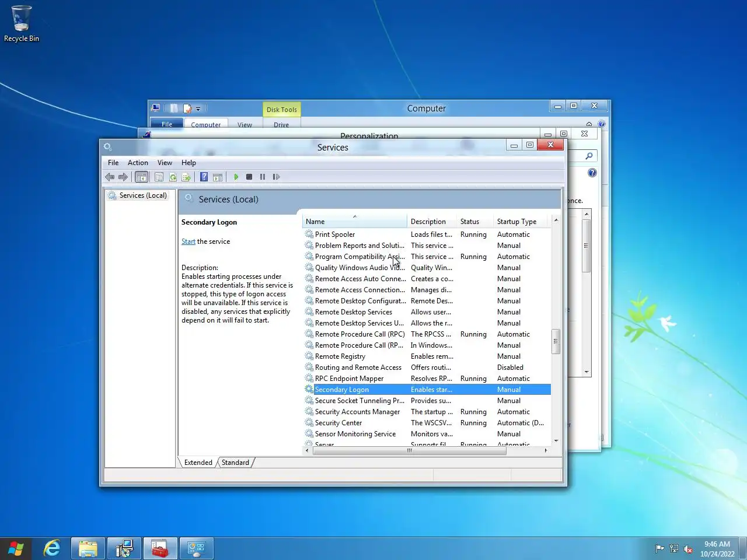The height and width of the screenshot is (560, 747).
Task: Open the Drive tab in the Computer window
Action: [x=281, y=124]
